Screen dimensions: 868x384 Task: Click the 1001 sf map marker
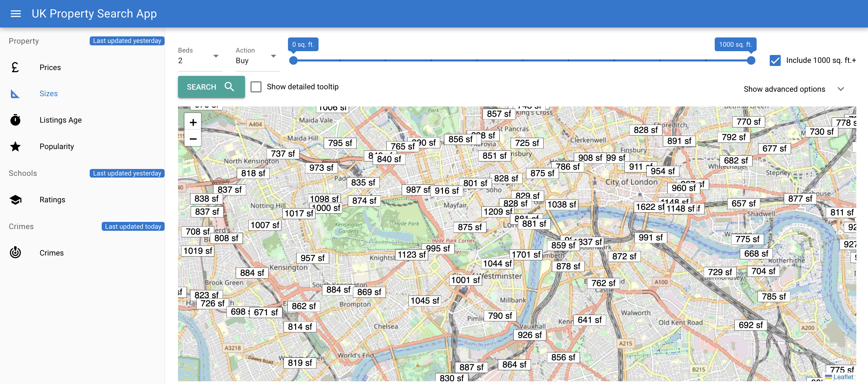pos(466,280)
